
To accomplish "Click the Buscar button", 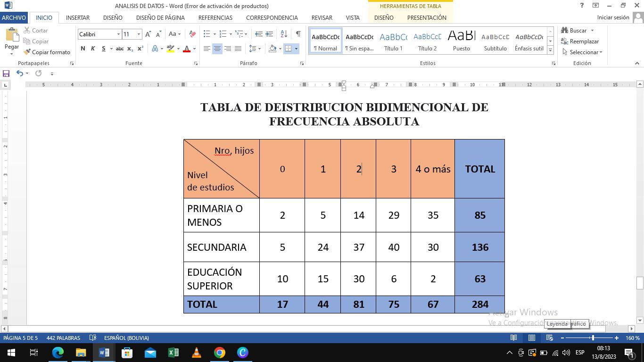I will (x=578, y=31).
